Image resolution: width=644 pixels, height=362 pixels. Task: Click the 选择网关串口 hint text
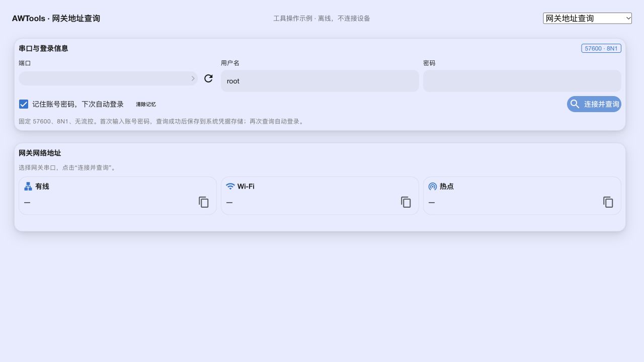(x=68, y=168)
